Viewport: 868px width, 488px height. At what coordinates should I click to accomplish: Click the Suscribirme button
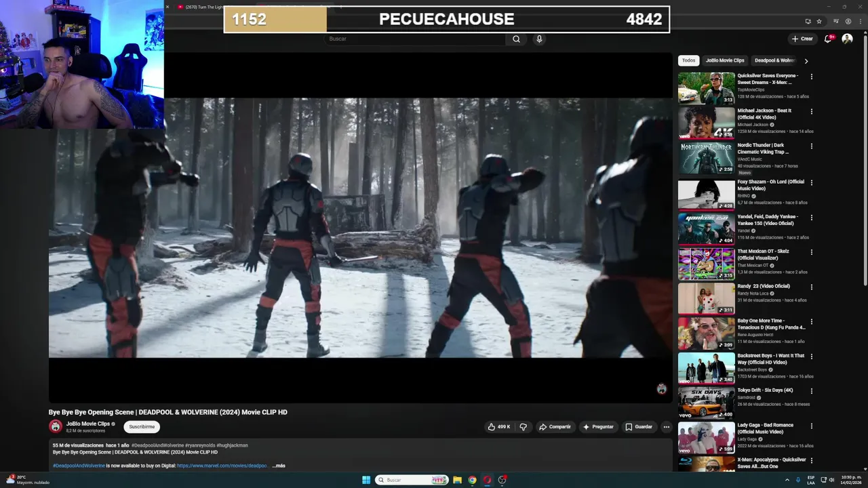click(x=142, y=427)
